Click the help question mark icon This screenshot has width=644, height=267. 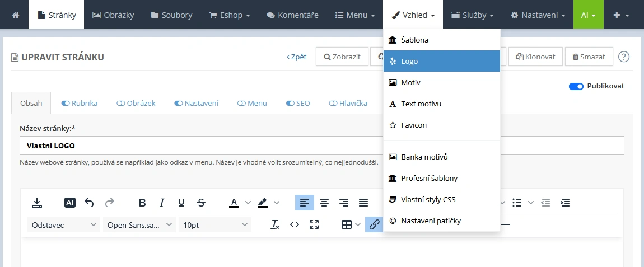click(x=624, y=57)
